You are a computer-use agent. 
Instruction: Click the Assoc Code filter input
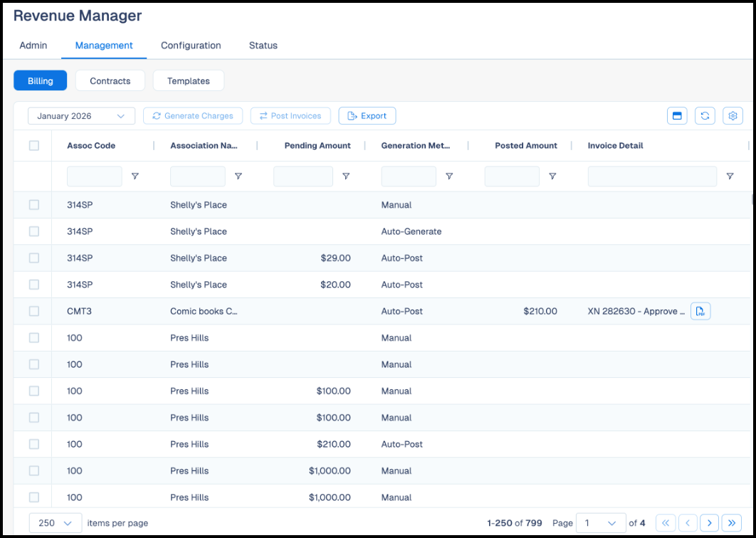95,176
